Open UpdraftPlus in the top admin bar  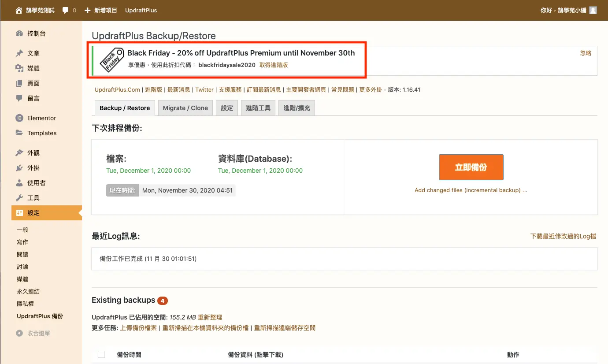[141, 10]
